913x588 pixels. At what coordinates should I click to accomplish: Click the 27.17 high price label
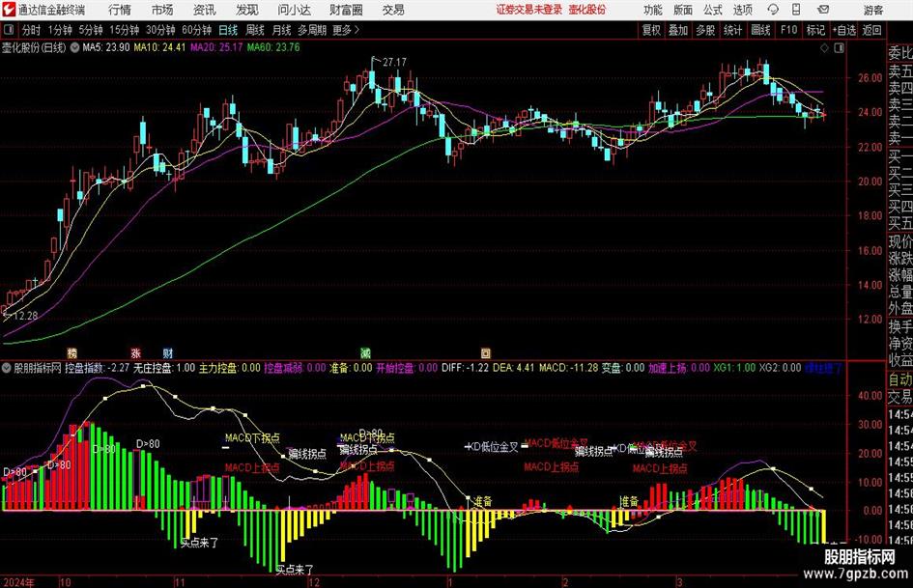pos(394,62)
